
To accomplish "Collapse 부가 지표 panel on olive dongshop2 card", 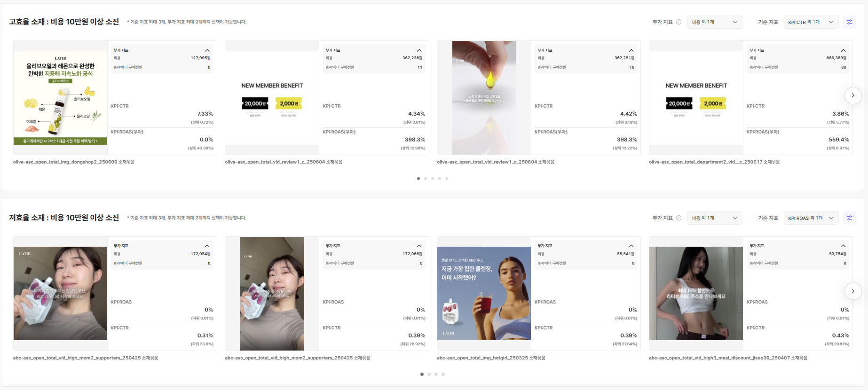I will [207, 50].
